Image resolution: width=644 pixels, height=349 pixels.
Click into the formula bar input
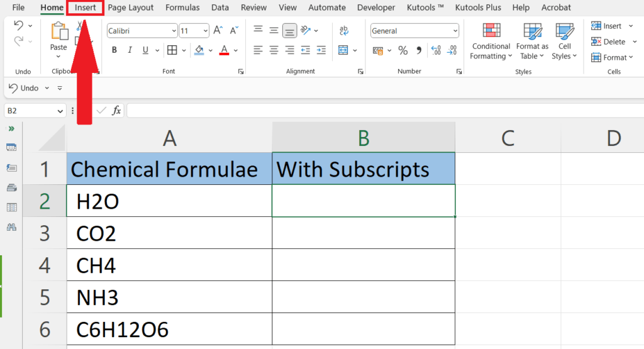click(x=386, y=111)
